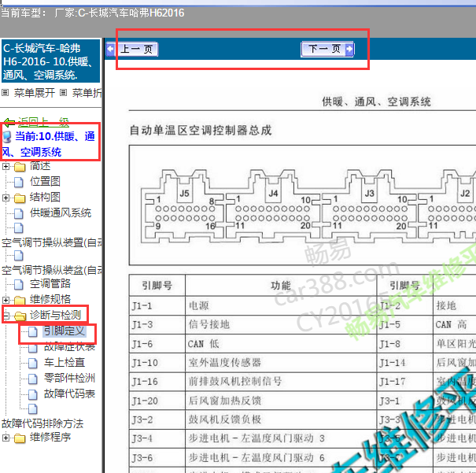The height and width of the screenshot is (473, 476).
Task: Open the 位置图 page
Action: pos(45,181)
